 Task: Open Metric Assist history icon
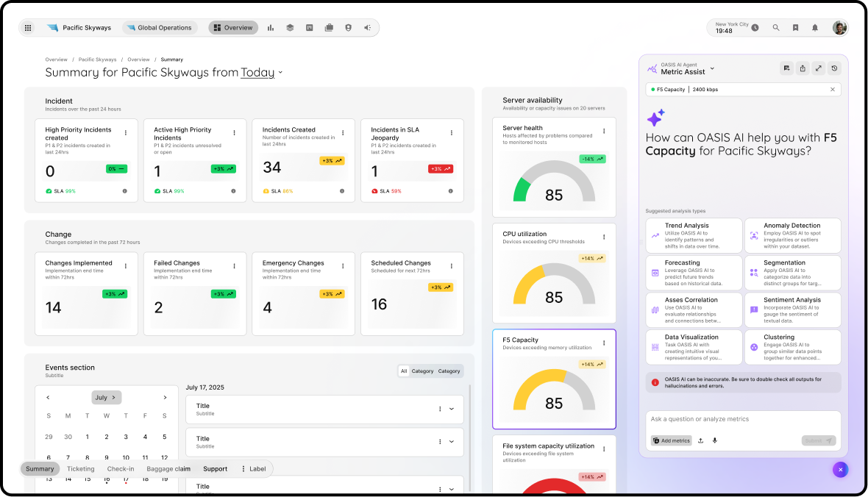point(834,68)
